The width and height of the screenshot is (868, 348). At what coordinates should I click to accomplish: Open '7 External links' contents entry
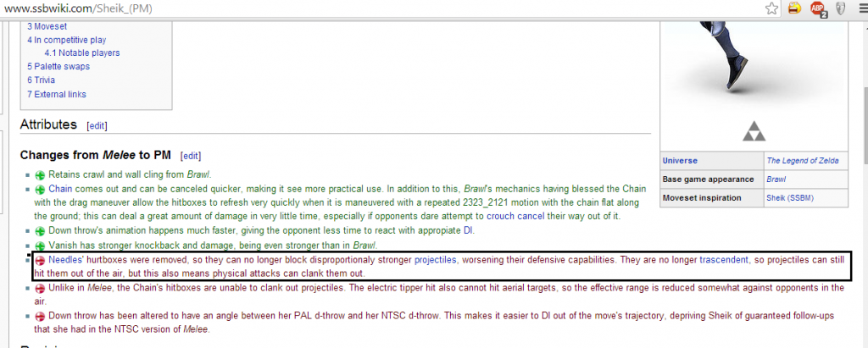click(x=57, y=94)
